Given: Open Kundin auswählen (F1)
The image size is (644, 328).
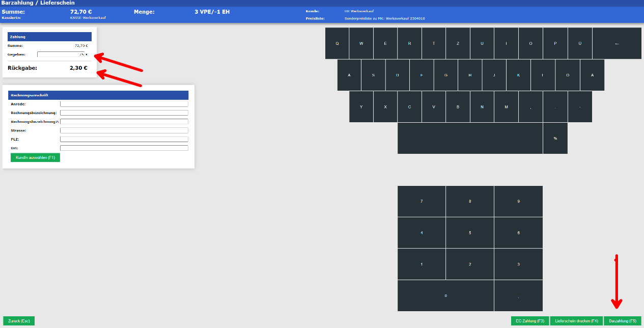Looking at the screenshot, I should click(x=35, y=158).
